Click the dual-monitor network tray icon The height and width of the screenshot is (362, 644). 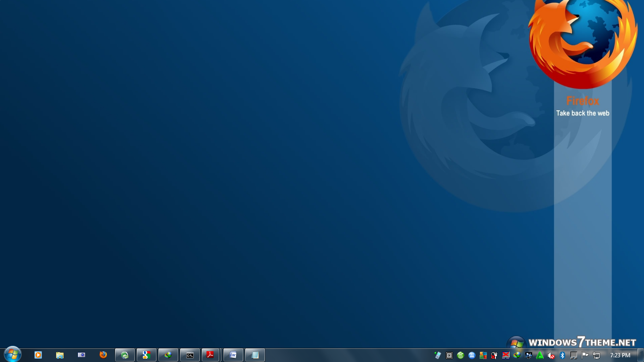(528, 355)
